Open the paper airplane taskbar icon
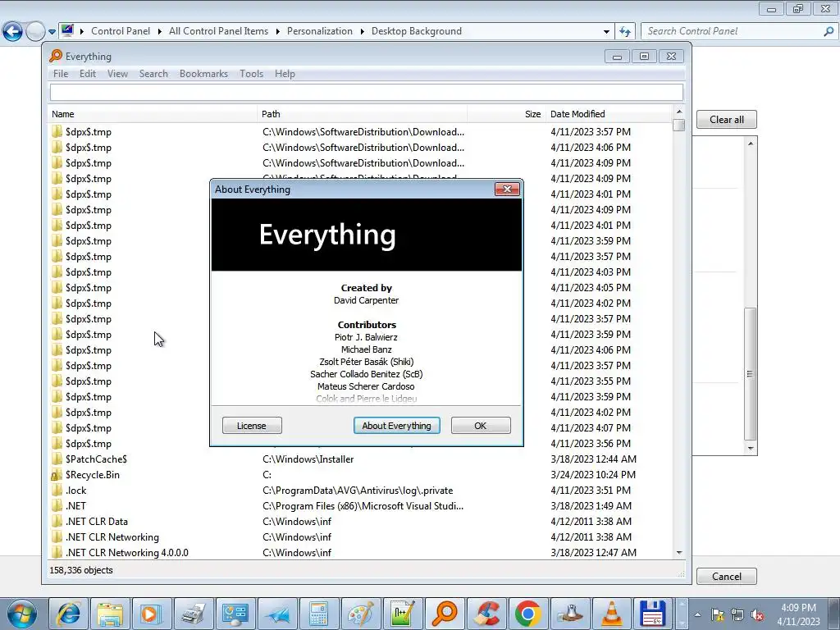The width and height of the screenshot is (840, 630). coord(277,614)
